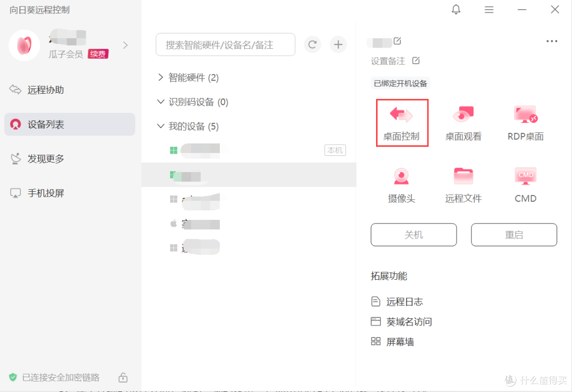
Task: Edit the 设置备注 remark icon
Action: tap(416, 60)
